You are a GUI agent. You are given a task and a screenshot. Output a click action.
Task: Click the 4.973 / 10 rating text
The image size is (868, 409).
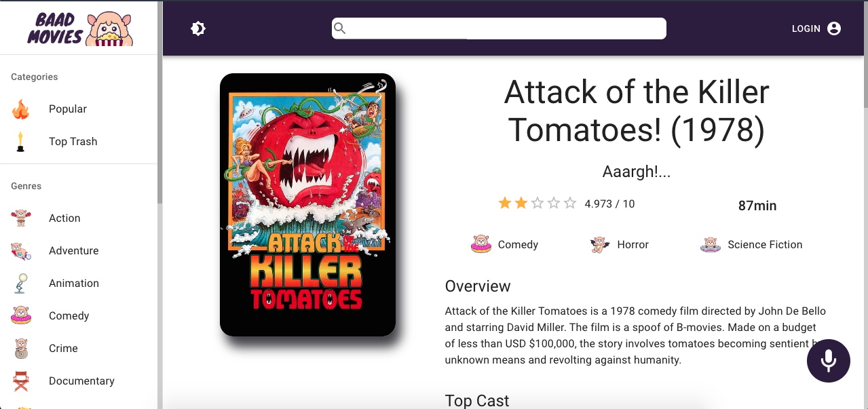[x=609, y=204]
